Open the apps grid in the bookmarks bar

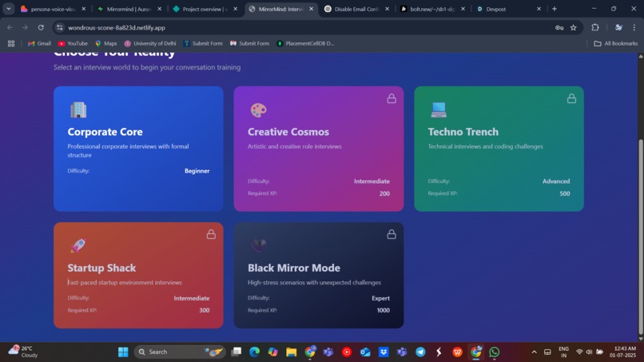(x=11, y=43)
